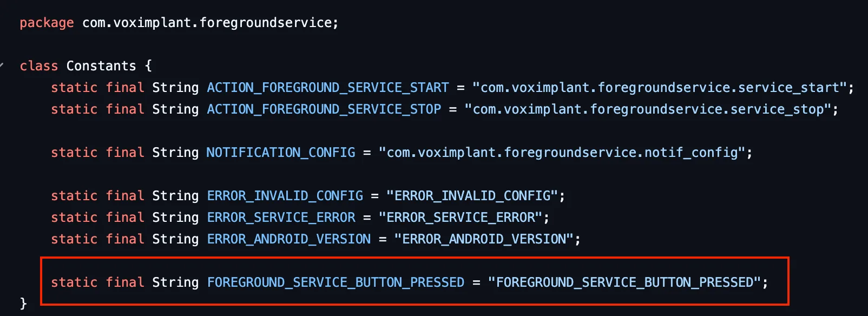Click the "ERROR_SERVICE_ERROR" string literal
The image size is (868, 316).
pyautogui.click(x=461, y=218)
